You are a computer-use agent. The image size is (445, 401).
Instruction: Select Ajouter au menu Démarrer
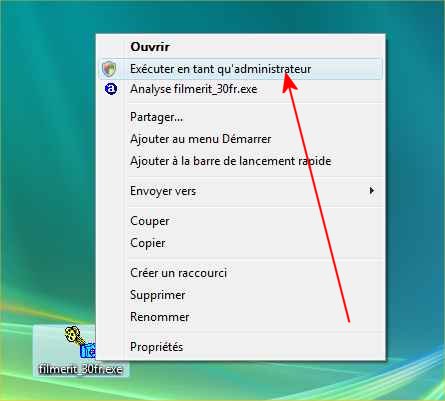(200, 139)
